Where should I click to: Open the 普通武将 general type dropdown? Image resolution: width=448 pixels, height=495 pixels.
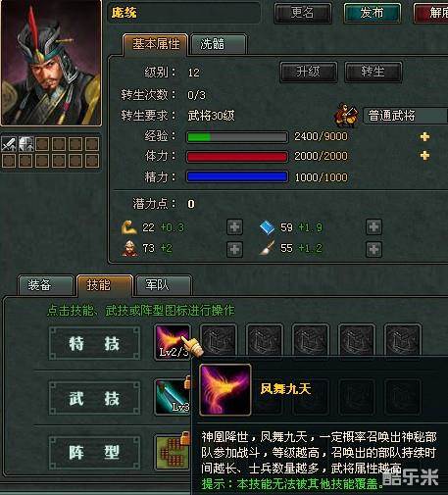click(405, 116)
